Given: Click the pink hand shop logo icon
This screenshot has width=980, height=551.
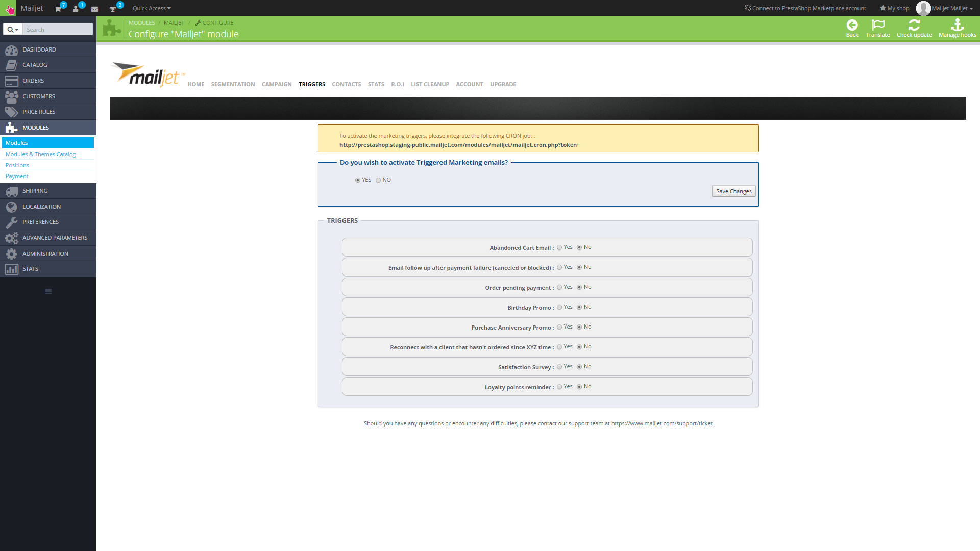Looking at the screenshot, I should point(8,8).
